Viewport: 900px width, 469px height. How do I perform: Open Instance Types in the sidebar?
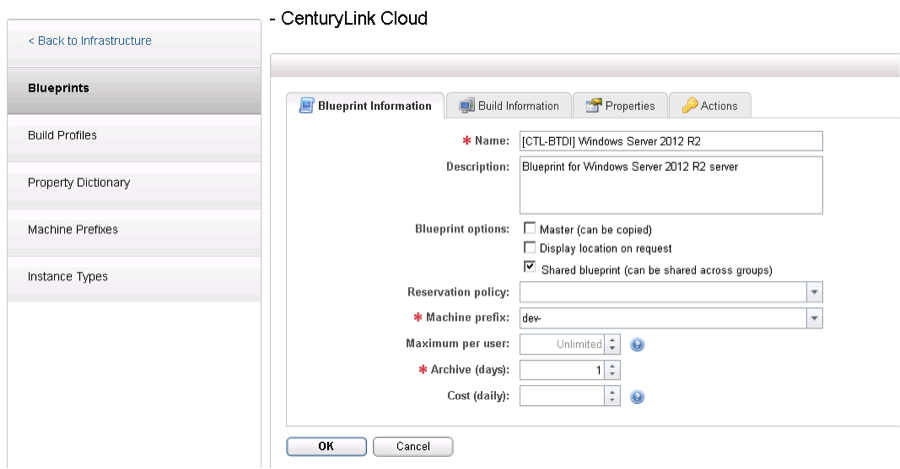pos(134,279)
